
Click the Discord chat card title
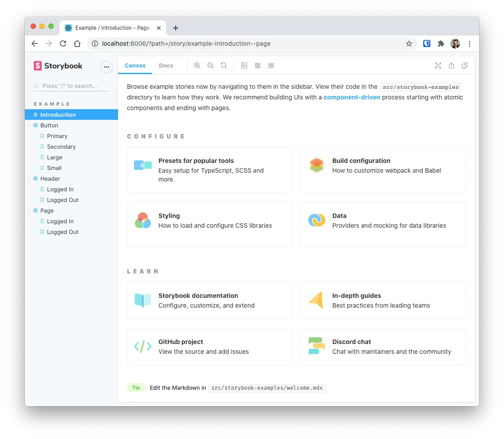(352, 342)
